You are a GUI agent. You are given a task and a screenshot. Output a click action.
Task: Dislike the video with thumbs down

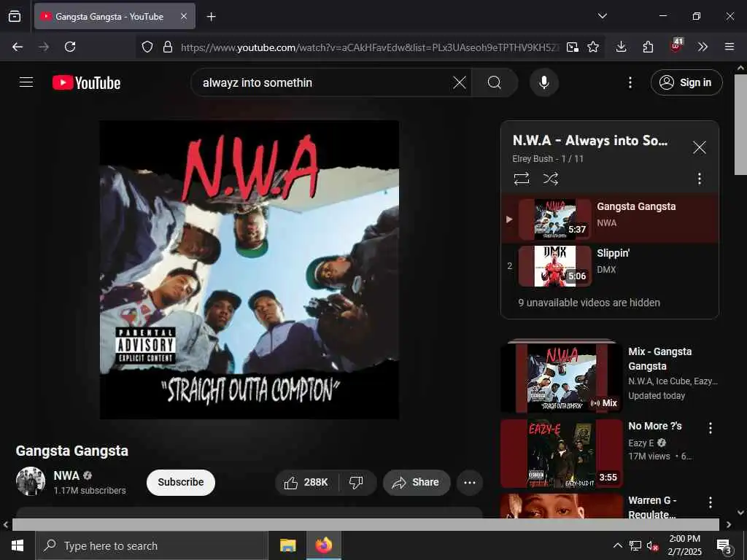(x=356, y=483)
